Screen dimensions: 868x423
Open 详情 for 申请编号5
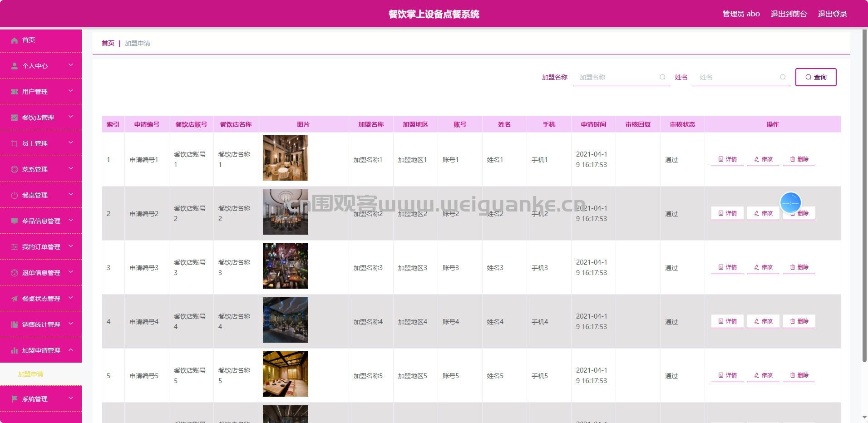click(727, 375)
